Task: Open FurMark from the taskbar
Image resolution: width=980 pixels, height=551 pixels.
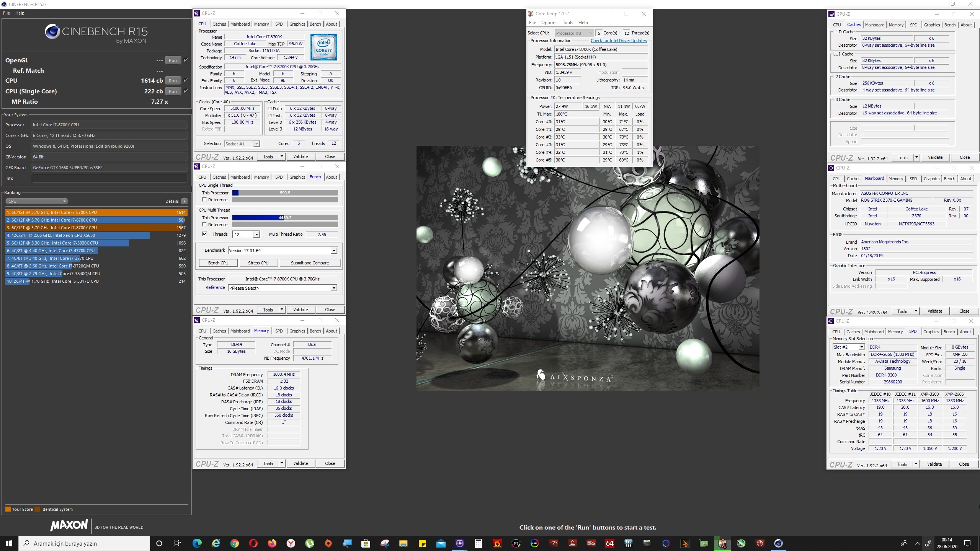Action: click(x=497, y=543)
